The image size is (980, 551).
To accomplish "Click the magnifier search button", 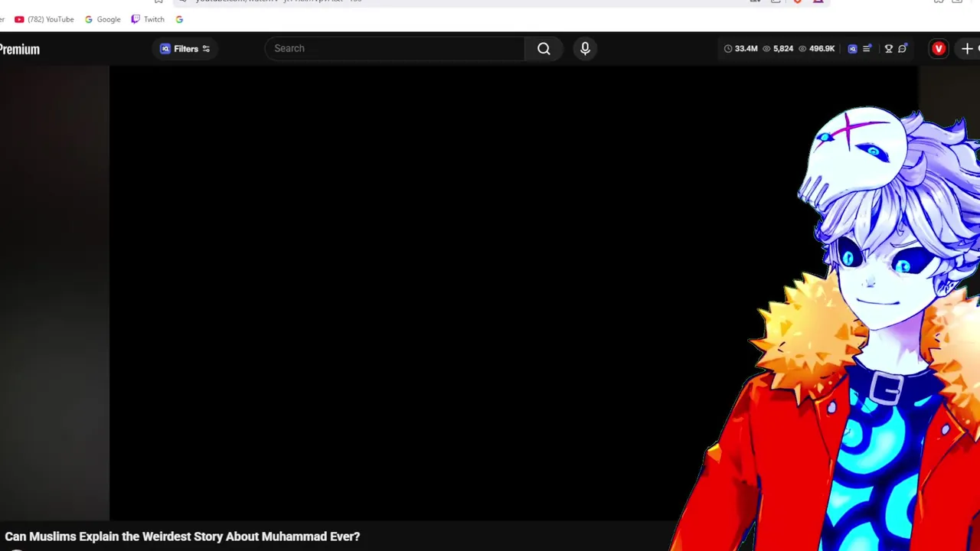I will pos(544,48).
